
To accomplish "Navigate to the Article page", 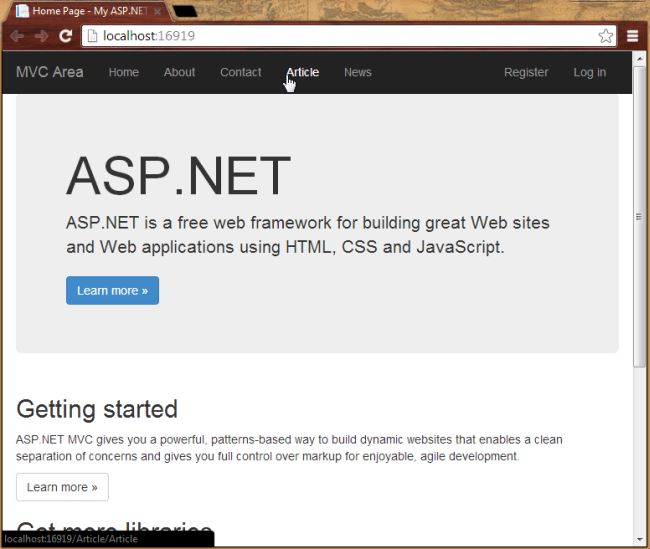I will pos(303,72).
